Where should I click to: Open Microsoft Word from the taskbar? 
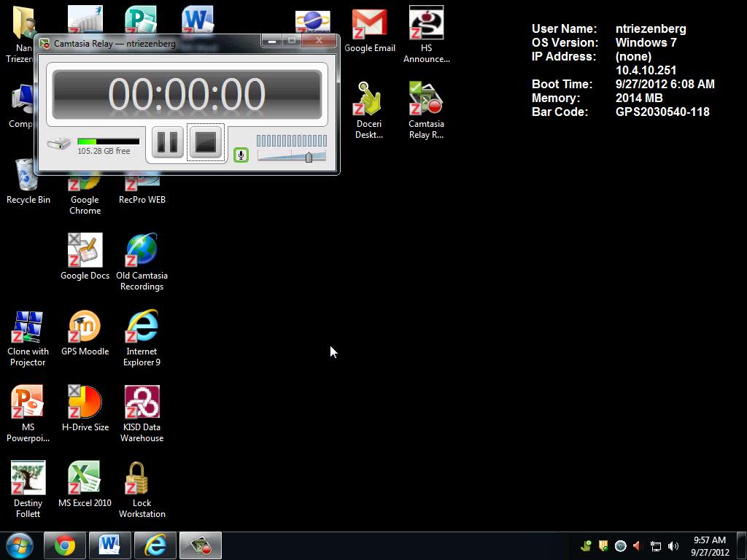(x=110, y=546)
